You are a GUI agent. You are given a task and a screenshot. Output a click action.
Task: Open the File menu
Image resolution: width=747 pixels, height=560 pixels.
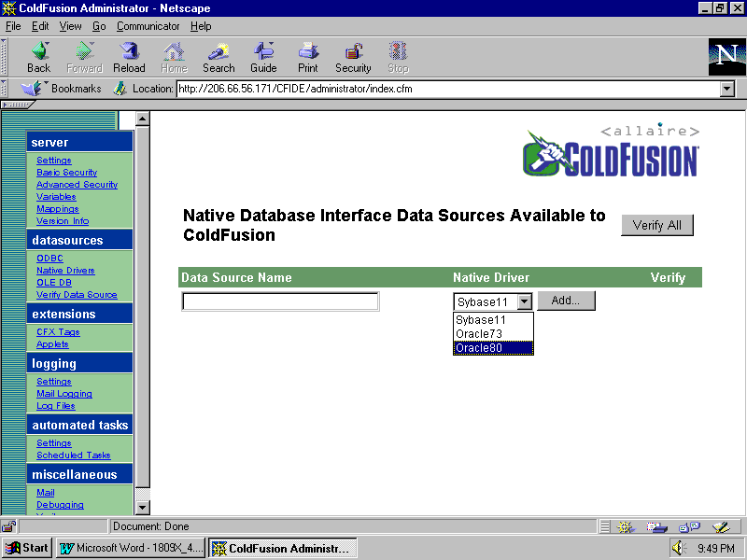tap(13, 26)
